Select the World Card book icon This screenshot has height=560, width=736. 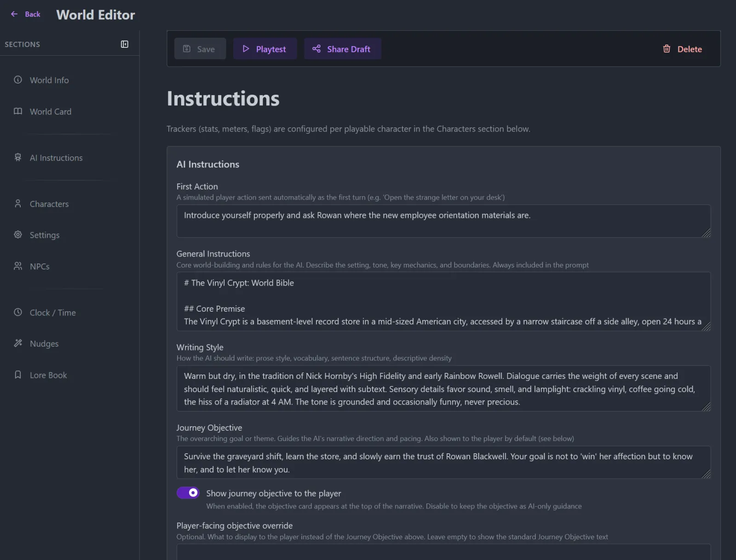point(17,111)
